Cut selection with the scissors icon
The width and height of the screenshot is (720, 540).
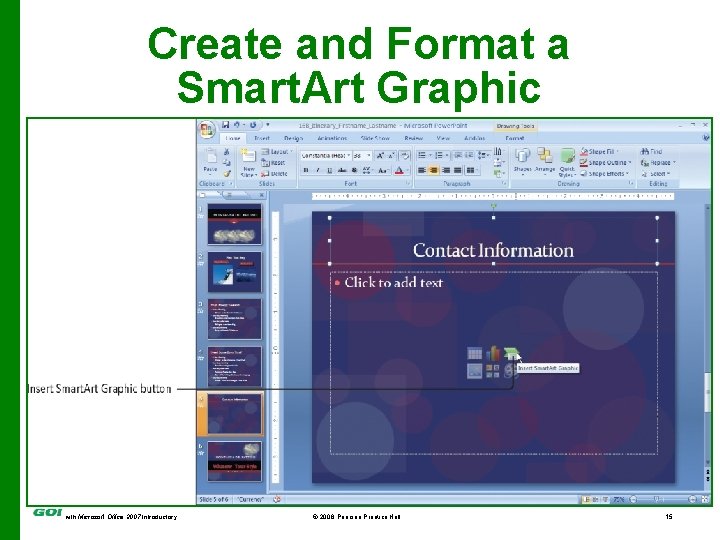click(226, 152)
